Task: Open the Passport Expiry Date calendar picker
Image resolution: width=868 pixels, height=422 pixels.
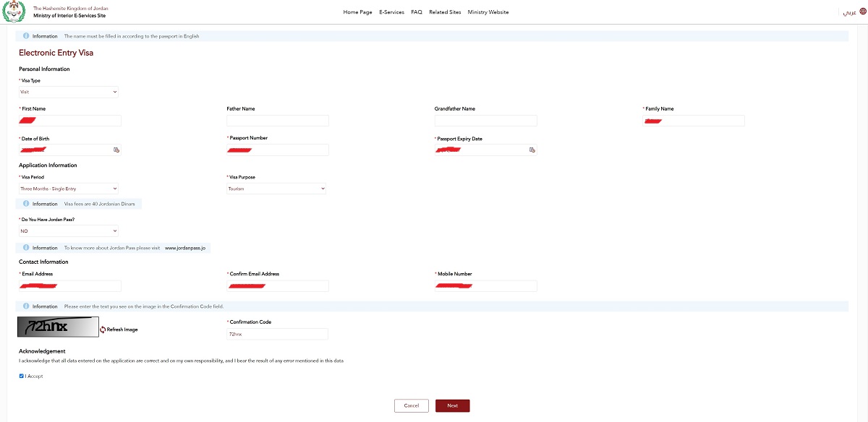Action: 532,150
